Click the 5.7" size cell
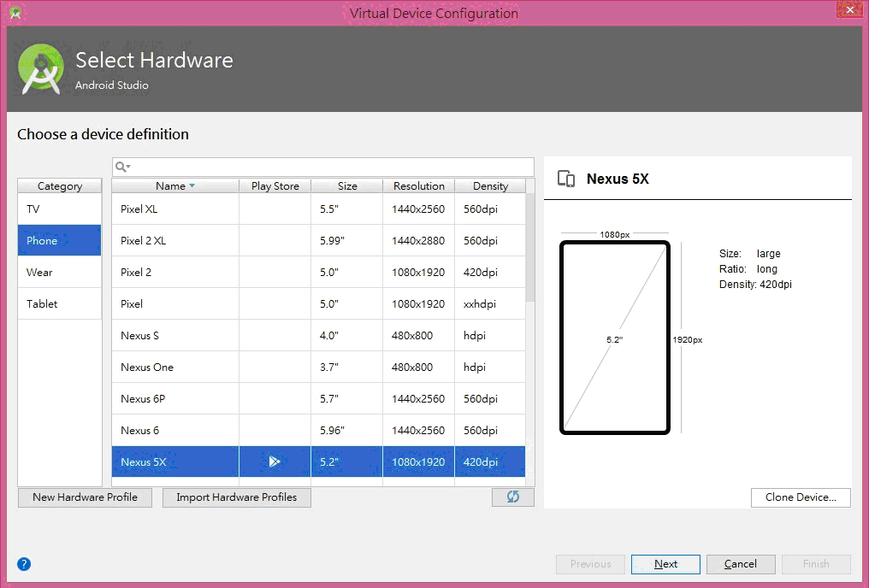869x588 pixels. click(347, 398)
